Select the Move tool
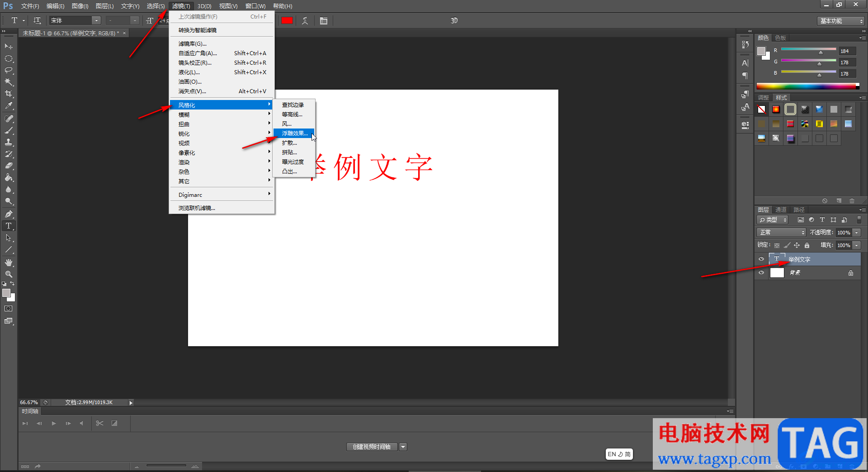The height and width of the screenshot is (472, 868). [9, 47]
